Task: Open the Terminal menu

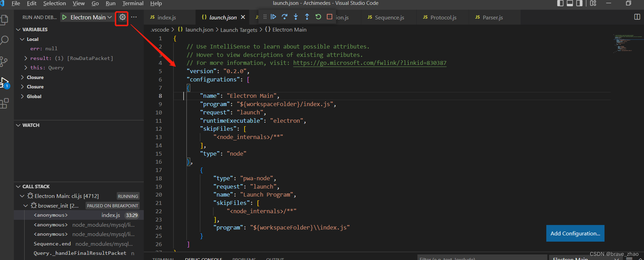Action: (x=133, y=3)
